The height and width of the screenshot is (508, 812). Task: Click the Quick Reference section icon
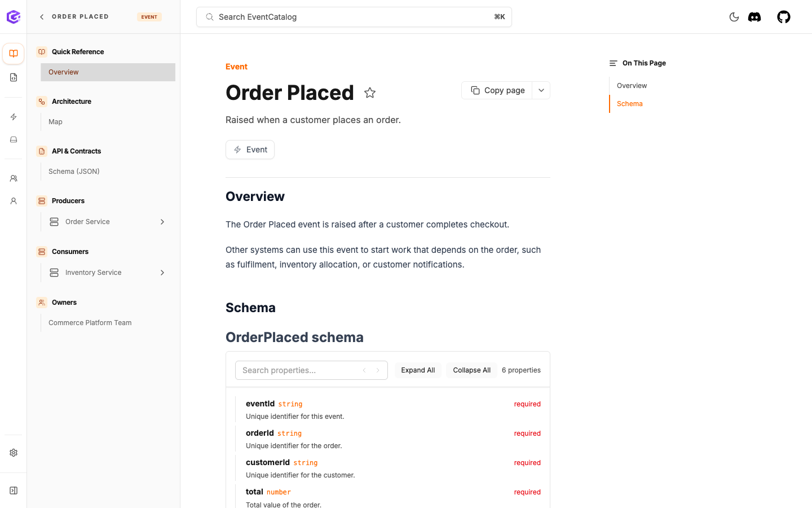(x=42, y=52)
